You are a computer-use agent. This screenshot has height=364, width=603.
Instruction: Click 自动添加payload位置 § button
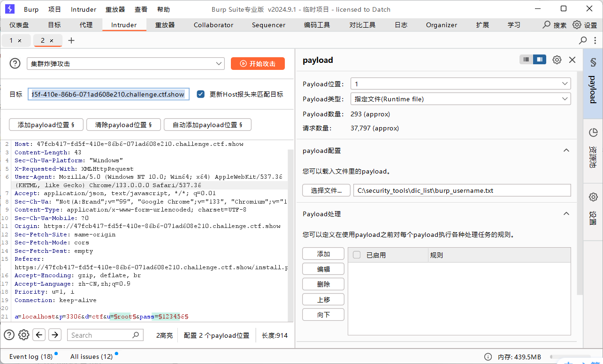point(207,125)
